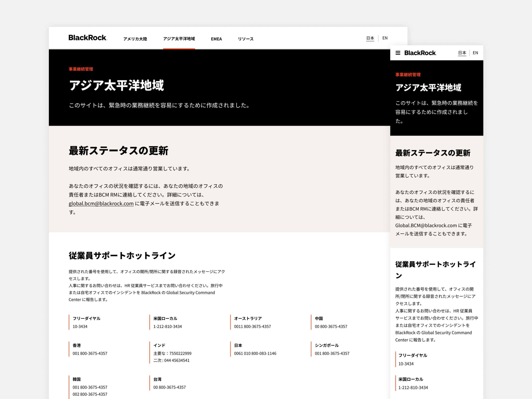Click the desktop 事業継続管理 orange label
The image size is (532, 399).
tap(81, 69)
